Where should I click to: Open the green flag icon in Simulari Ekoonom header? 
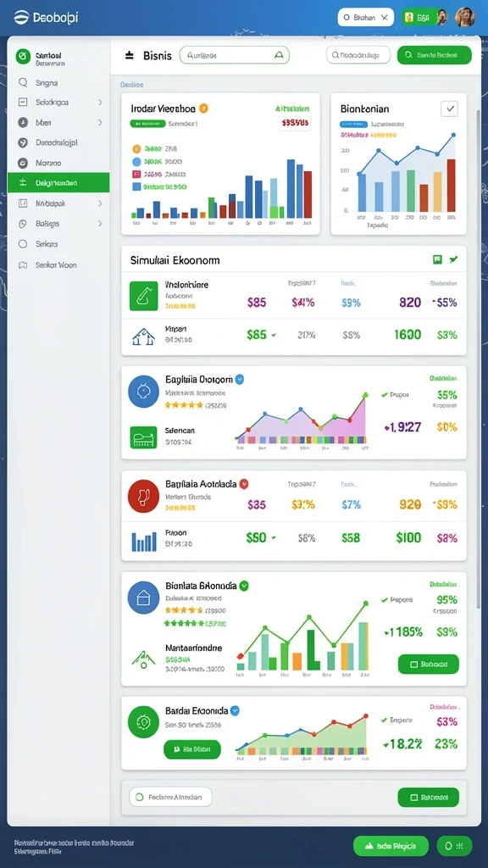coord(437,259)
